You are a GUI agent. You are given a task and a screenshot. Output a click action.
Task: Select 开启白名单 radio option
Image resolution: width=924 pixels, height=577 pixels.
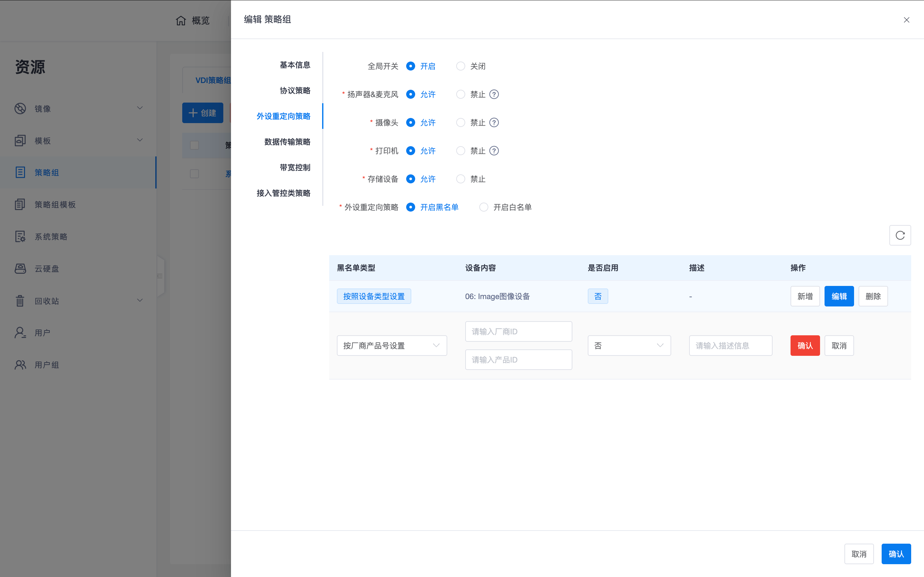pos(484,207)
